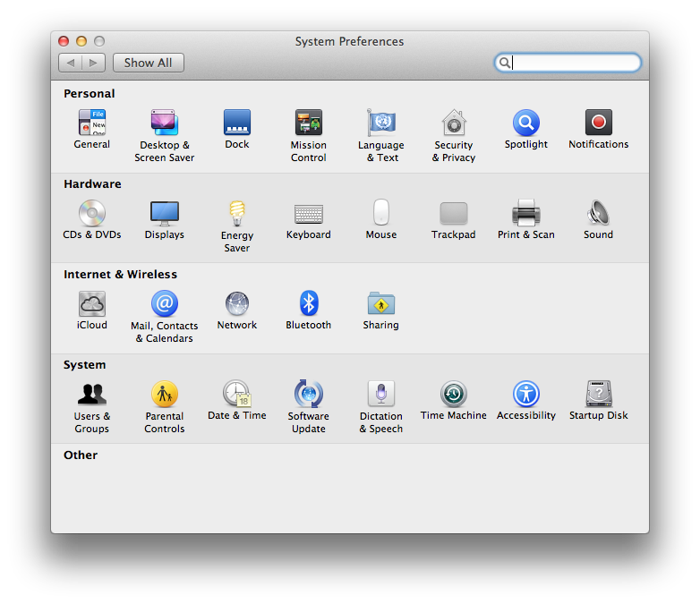Open Desktop & Screen Saver settings
This screenshot has height=604, width=700.
click(164, 123)
